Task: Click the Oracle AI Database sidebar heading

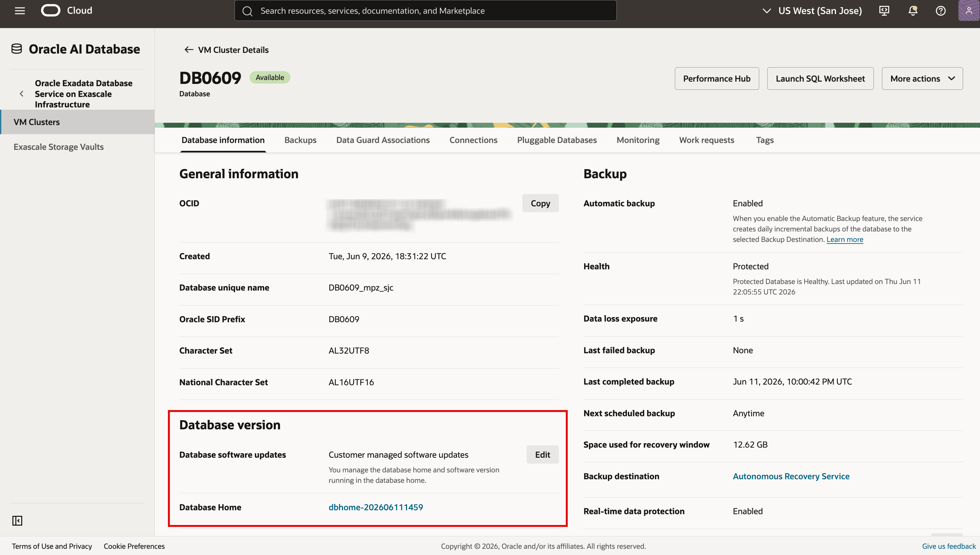Action: pyautogui.click(x=84, y=49)
